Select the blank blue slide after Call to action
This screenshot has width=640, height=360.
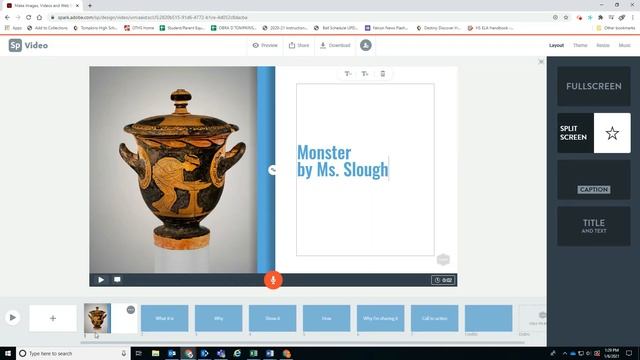tap(488, 318)
